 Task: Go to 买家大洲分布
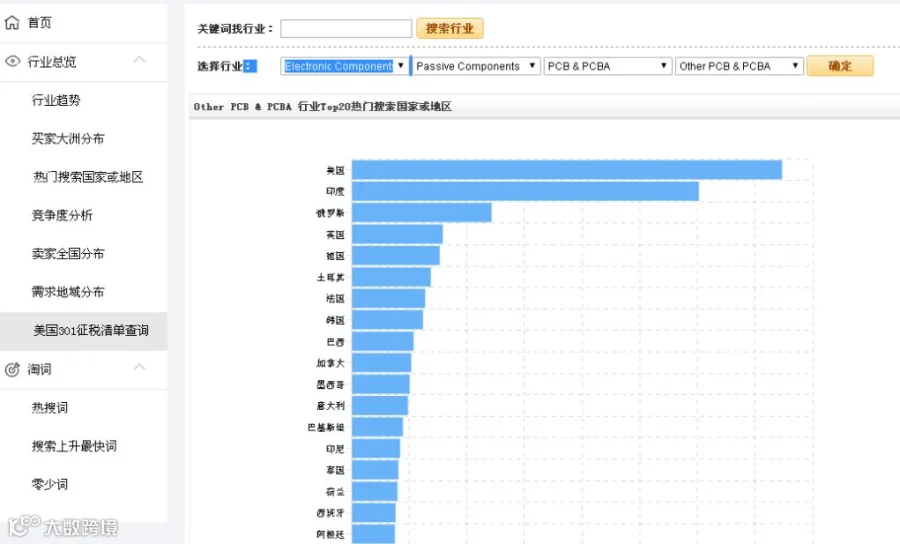tap(68, 138)
